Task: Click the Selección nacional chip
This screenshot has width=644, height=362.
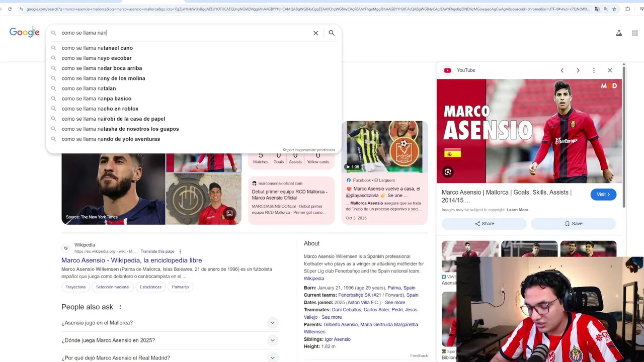Action: (x=113, y=287)
